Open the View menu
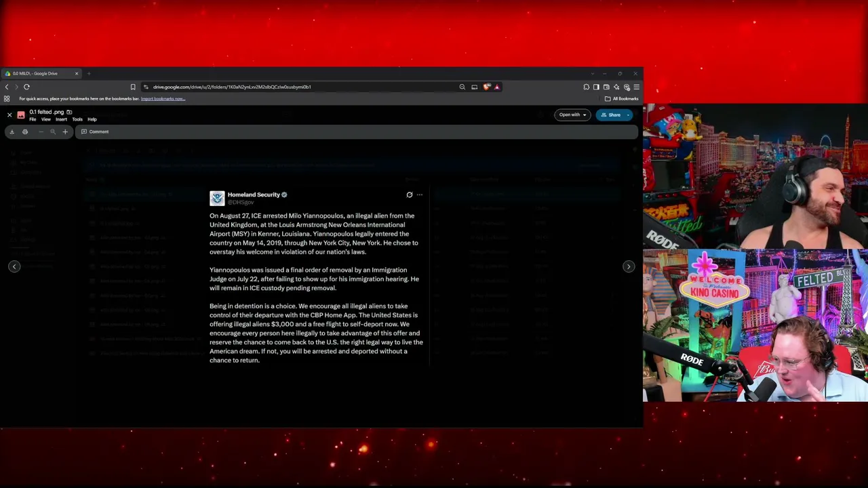The image size is (868, 488). click(45, 119)
